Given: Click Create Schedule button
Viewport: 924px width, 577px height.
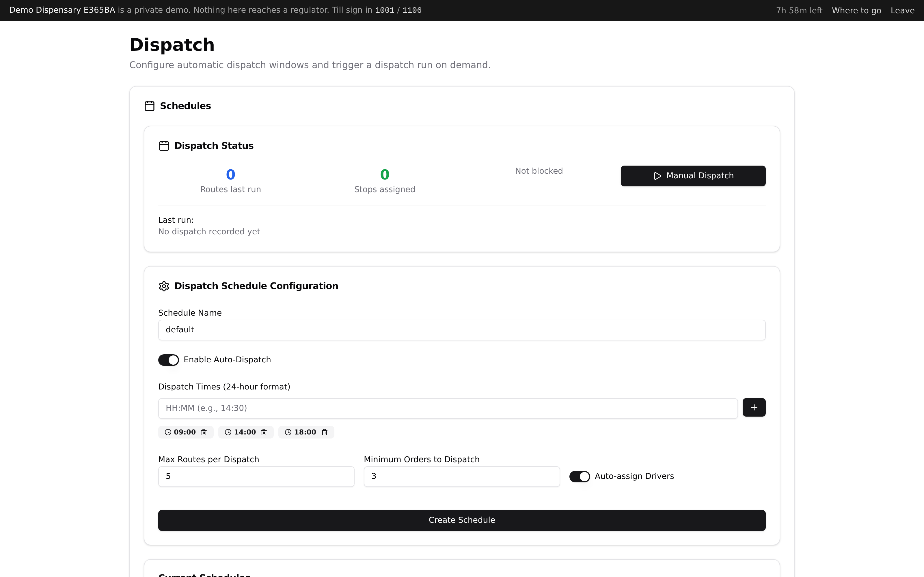Looking at the screenshot, I should (462, 520).
